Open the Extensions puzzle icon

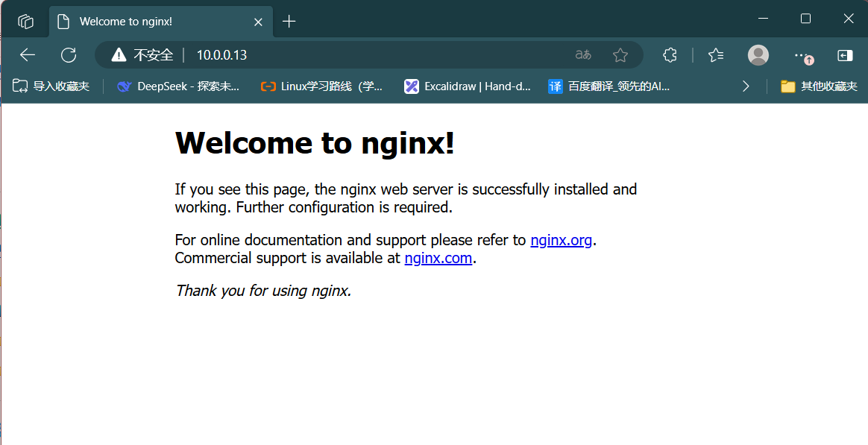point(670,55)
